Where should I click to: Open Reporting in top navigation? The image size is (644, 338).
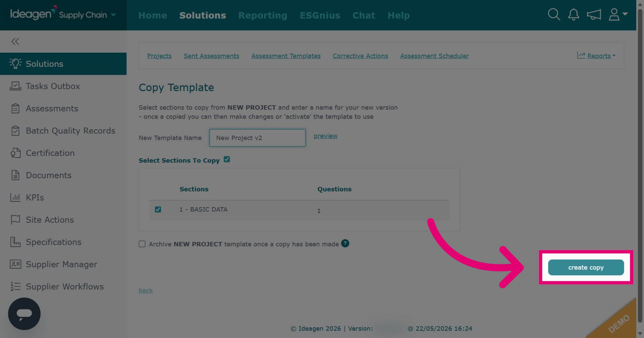tap(263, 15)
